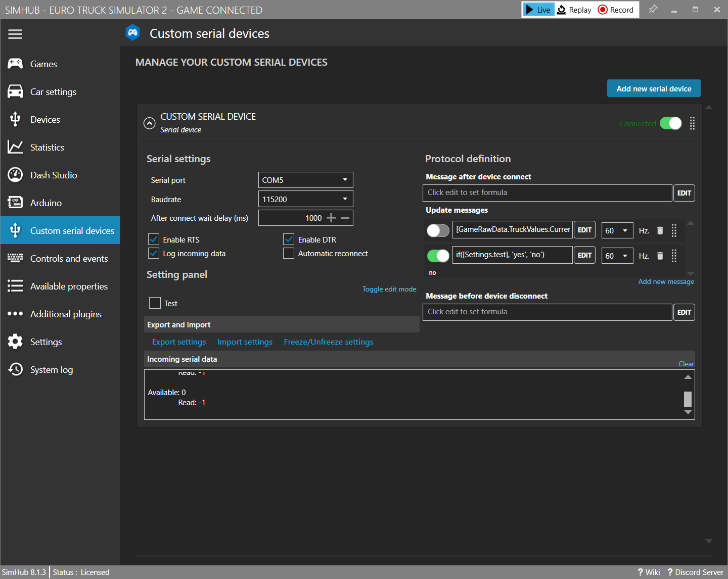Open the System log
Screen dimensions: 728x579
tap(51, 369)
